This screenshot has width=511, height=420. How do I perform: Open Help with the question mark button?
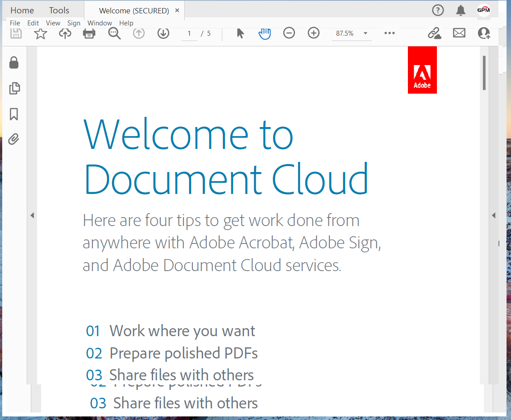(438, 10)
